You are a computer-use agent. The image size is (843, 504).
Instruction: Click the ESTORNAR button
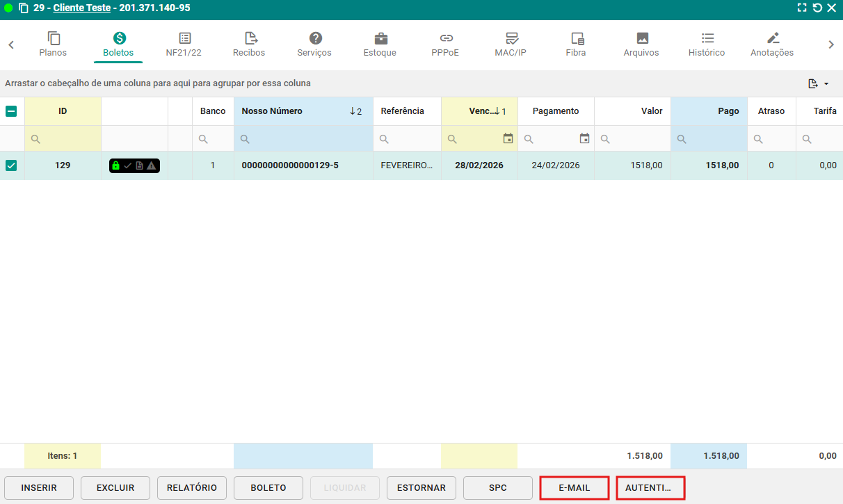click(421, 488)
